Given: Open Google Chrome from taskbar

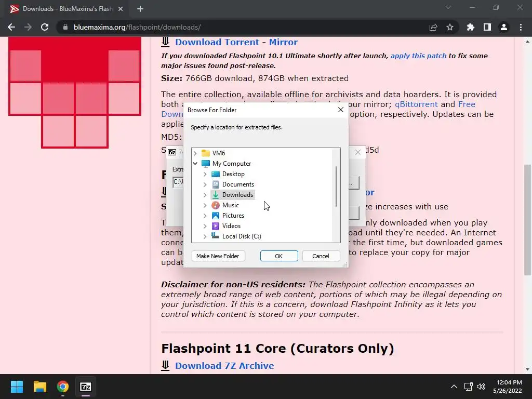Looking at the screenshot, I should (63, 387).
